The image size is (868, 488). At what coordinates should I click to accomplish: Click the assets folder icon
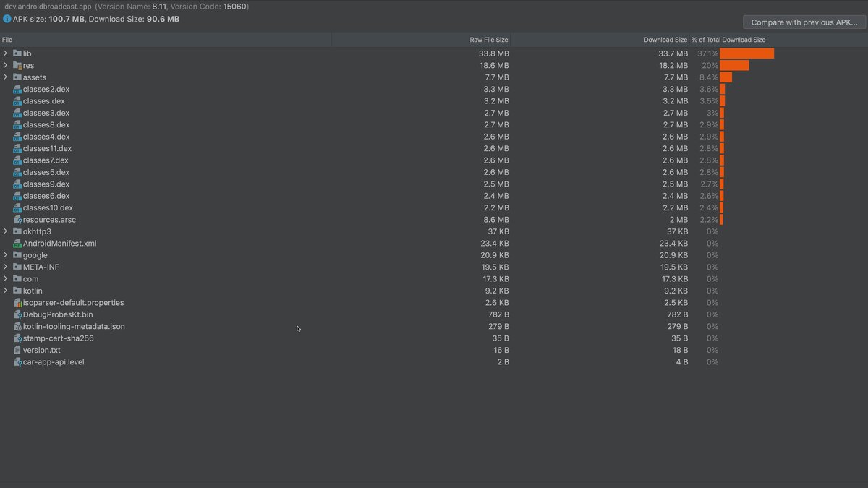pyautogui.click(x=17, y=77)
